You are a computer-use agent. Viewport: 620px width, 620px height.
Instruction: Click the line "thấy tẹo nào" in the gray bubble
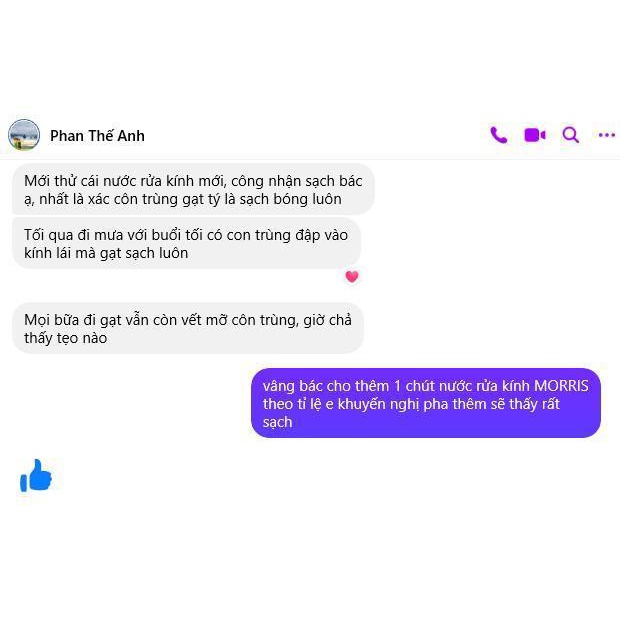tap(65, 338)
